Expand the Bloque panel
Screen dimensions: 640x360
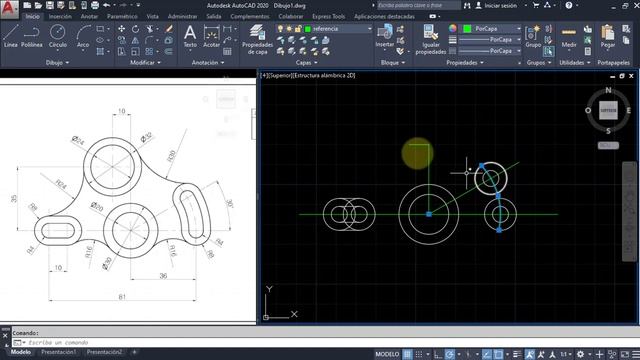pos(393,62)
